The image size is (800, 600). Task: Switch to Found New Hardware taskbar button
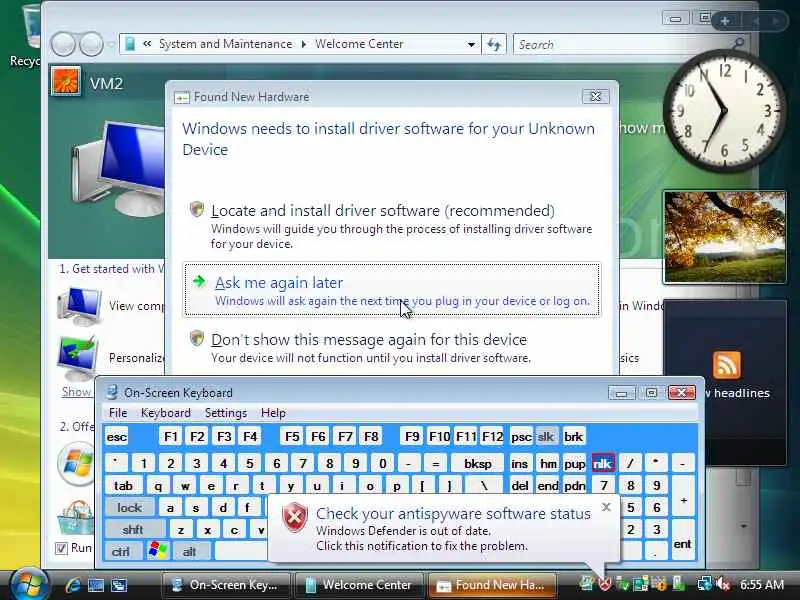click(x=492, y=585)
